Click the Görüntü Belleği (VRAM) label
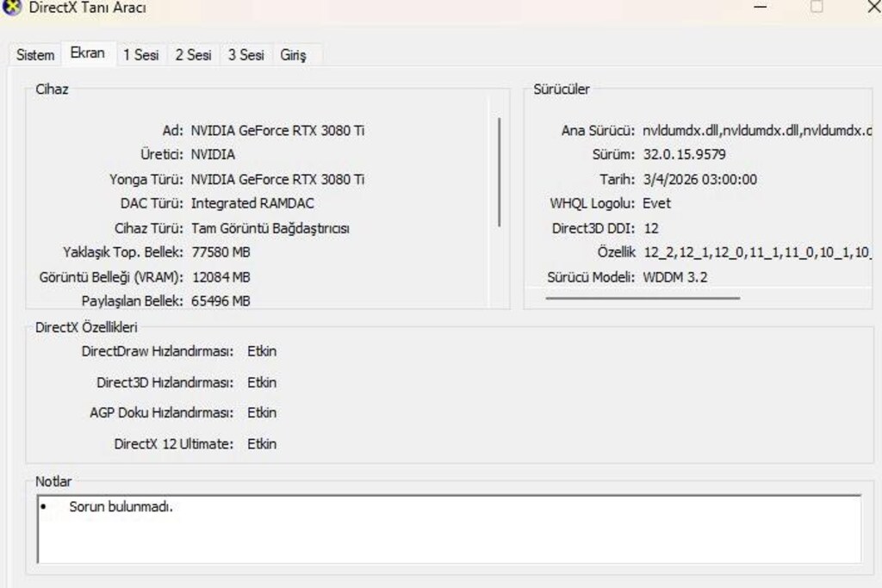Image resolution: width=882 pixels, height=588 pixels. tap(111, 277)
